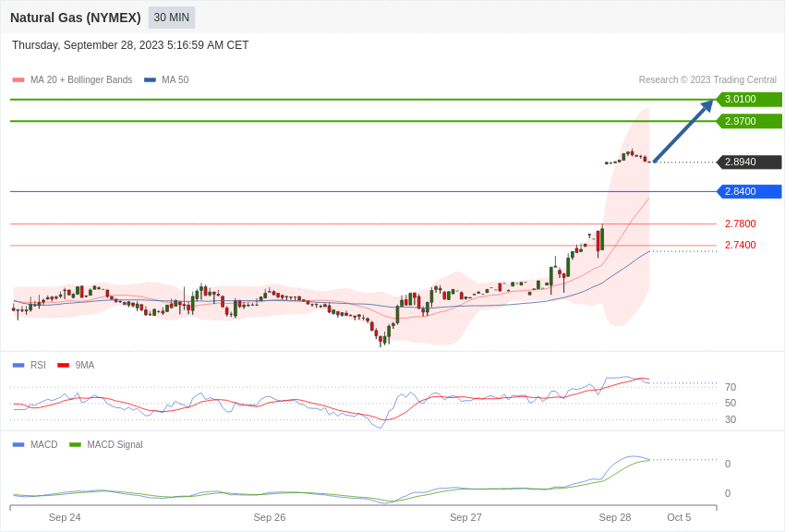
Task: Click the 2.7400 support level label
Action: pos(740,245)
